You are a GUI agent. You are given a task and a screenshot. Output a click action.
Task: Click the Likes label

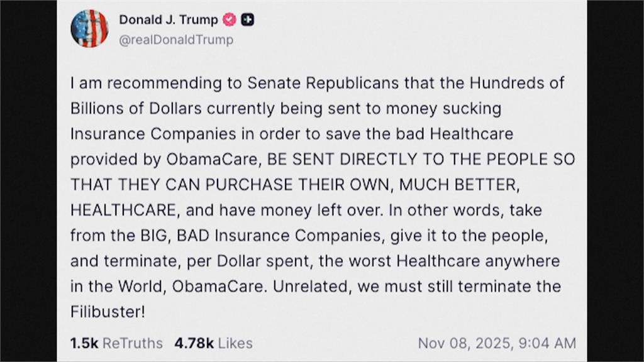click(x=235, y=343)
